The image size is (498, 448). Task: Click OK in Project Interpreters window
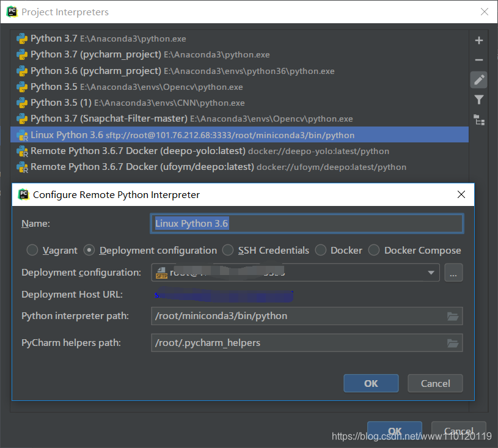tap(395, 431)
